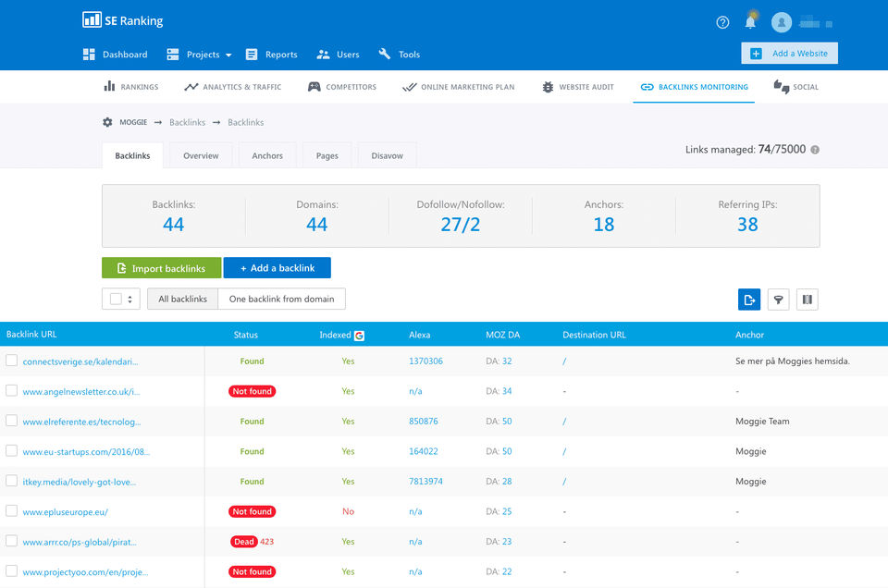The image size is (888, 588).
Task: Sort by the MOZ DA column header
Action: tap(500, 335)
